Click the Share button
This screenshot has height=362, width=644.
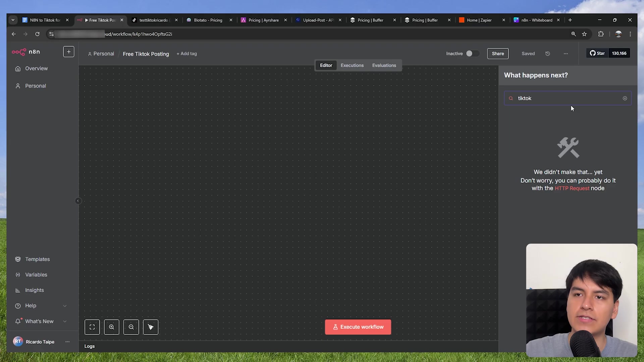click(498, 54)
